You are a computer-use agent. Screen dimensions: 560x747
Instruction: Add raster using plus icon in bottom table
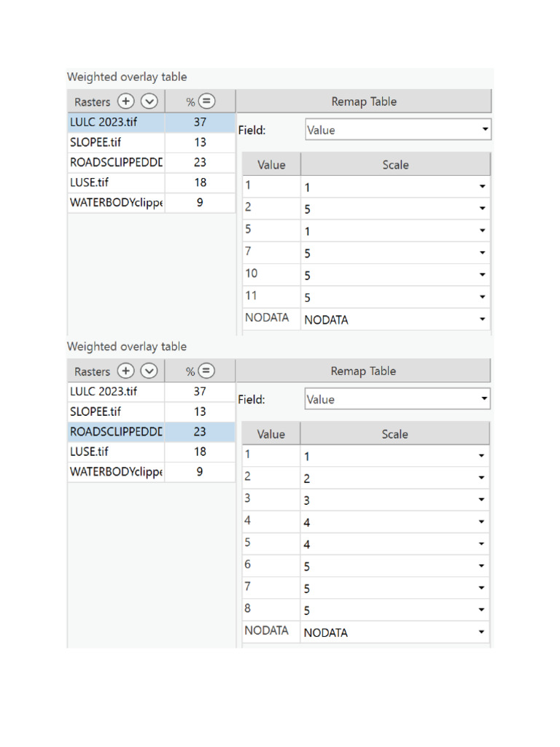pos(125,371)
